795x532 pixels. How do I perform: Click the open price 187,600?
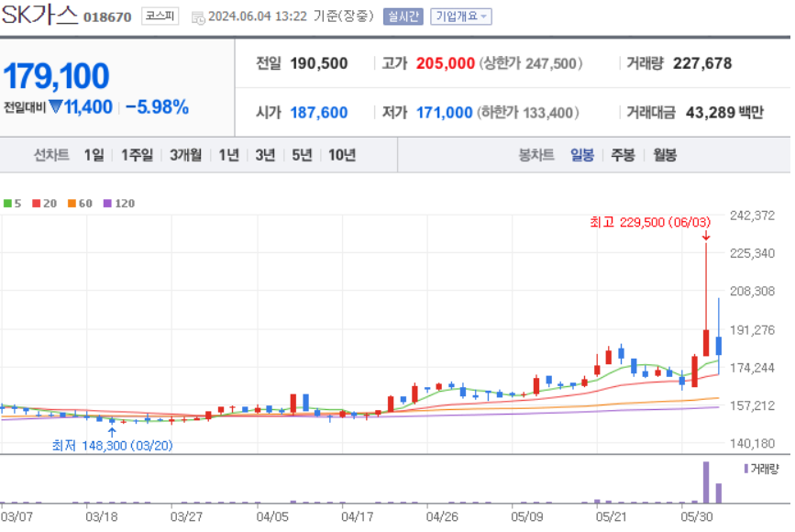[319, 112]
